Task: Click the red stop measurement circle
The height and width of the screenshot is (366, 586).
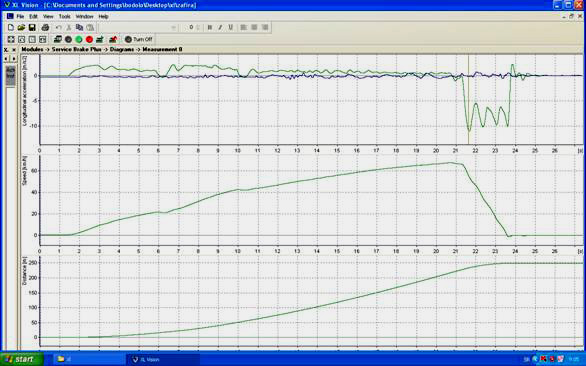Action: pos(89,39)
